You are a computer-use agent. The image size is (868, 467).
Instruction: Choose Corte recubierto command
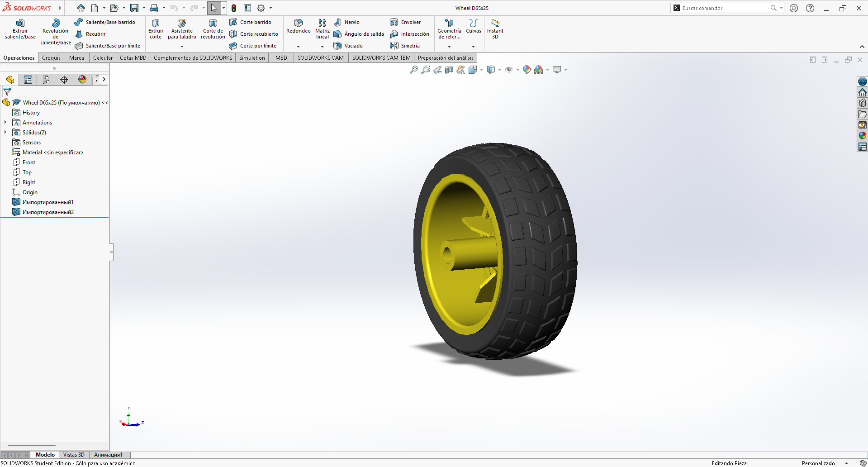[x=254, y=34]
